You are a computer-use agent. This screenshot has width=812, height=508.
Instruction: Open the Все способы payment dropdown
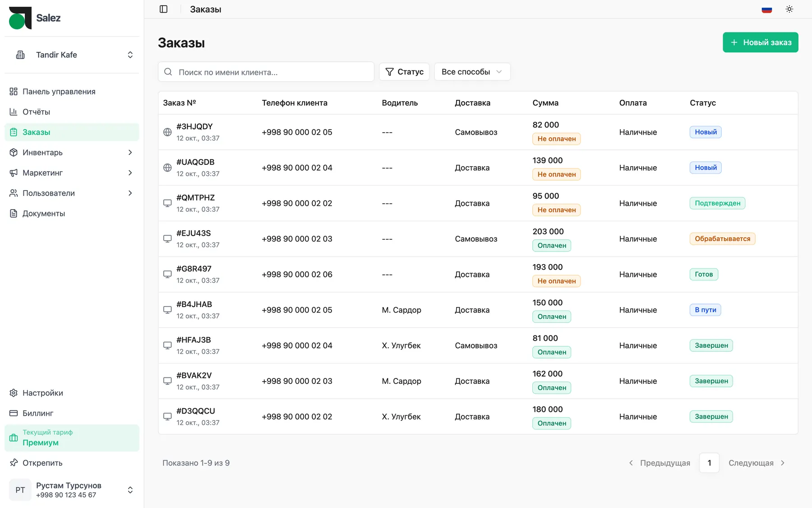pos(472,72)
